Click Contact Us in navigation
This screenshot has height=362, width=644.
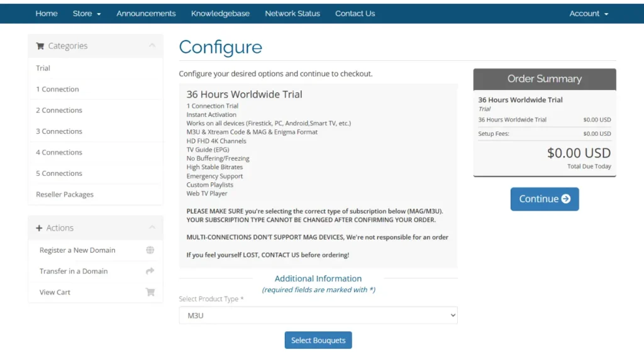(355, 14)
